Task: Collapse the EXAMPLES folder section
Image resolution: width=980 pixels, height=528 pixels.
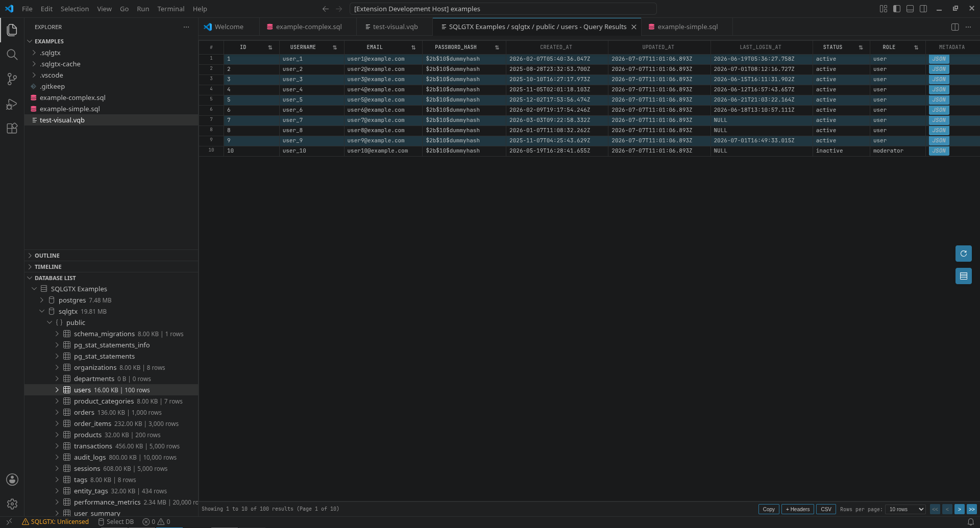Action: click(111, 41)
